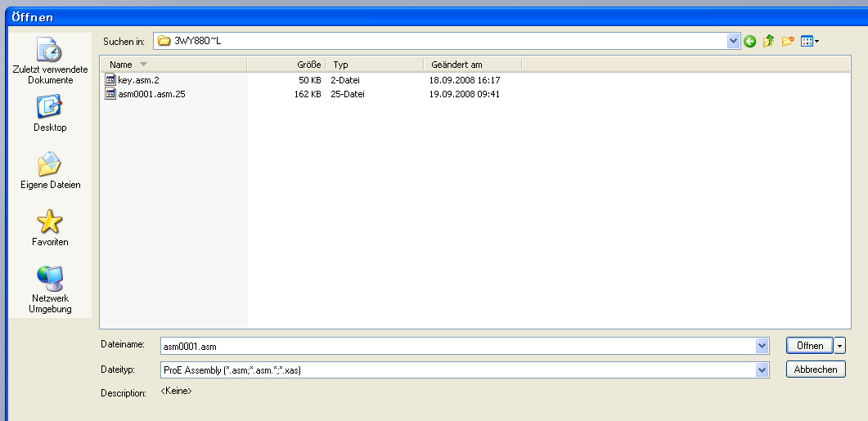The image size is (868, 421).
Task: Sort by Typ column header
Action: coord(375,65)
